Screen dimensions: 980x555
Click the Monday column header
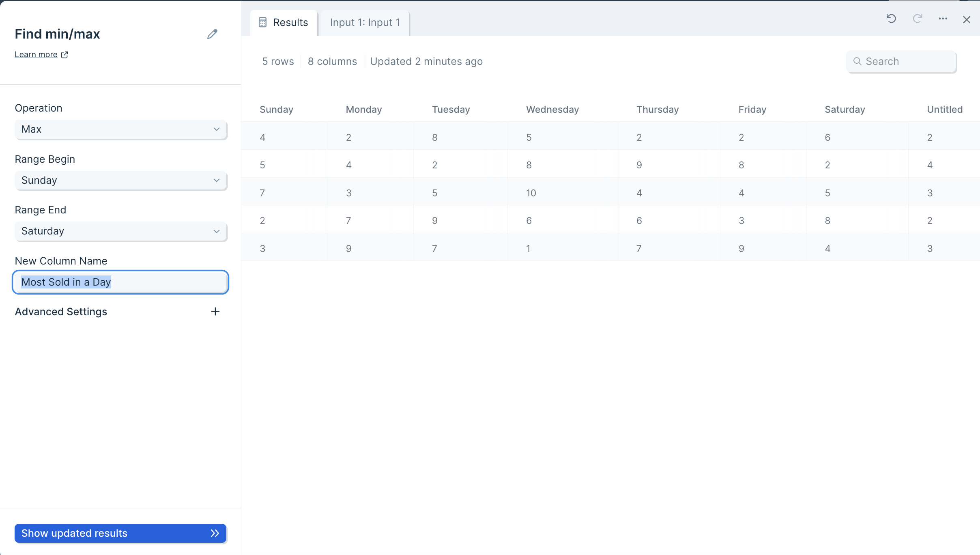coord(364,110)
